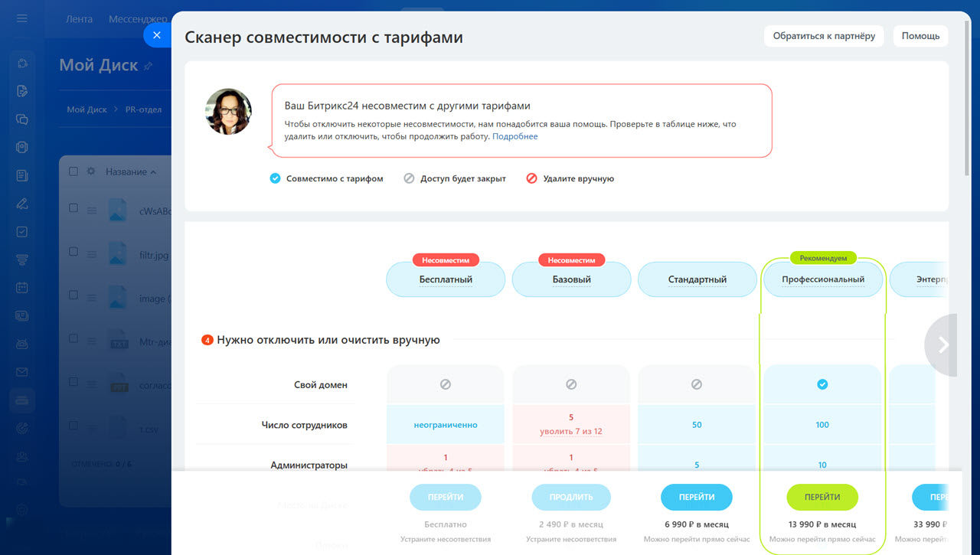Click ПЕРЕЙТИ under the Бесплатно free plan

click(x=446, y=497)
